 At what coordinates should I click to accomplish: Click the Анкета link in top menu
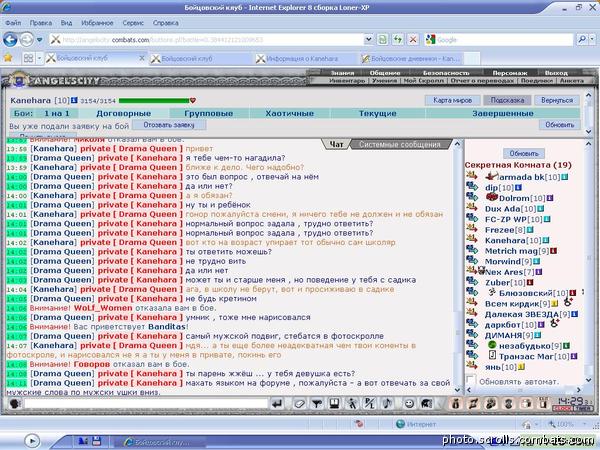572,80
